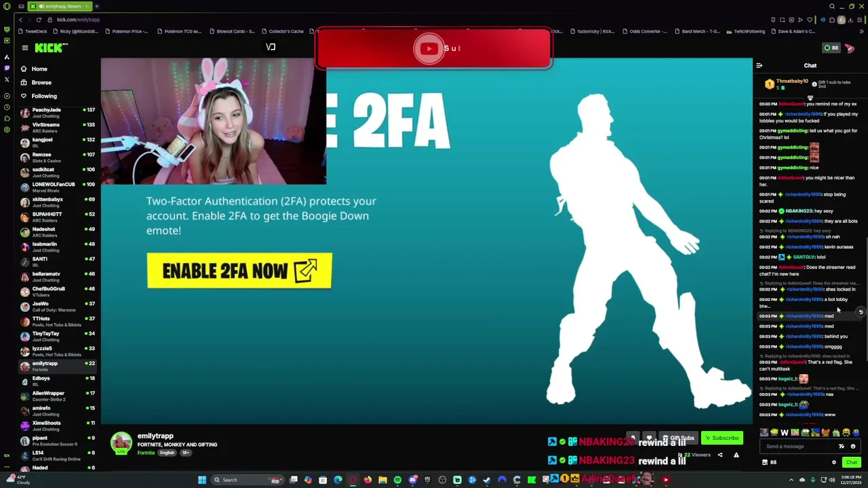This screenshot has height=488, width=868.
Task: Click the kick.com/emilytrapp address bar
Action: point(78,20)
